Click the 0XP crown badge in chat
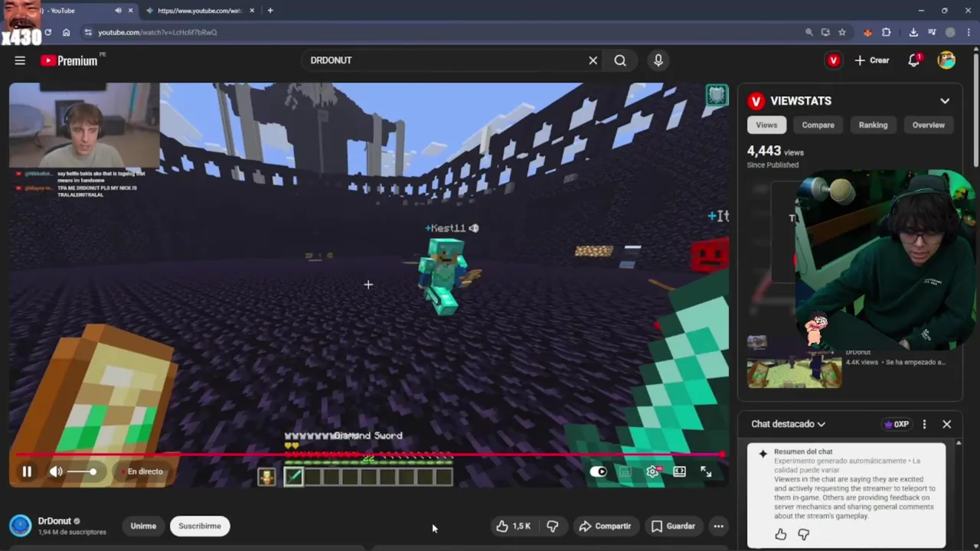This screenshot has height=551, width=980. pyautogui.click(x=897, y=424)
